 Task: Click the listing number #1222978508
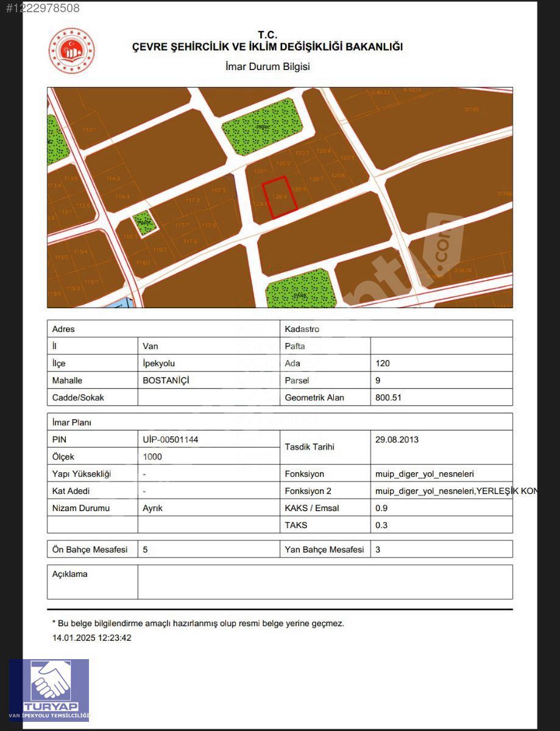[x=43, y=8]
